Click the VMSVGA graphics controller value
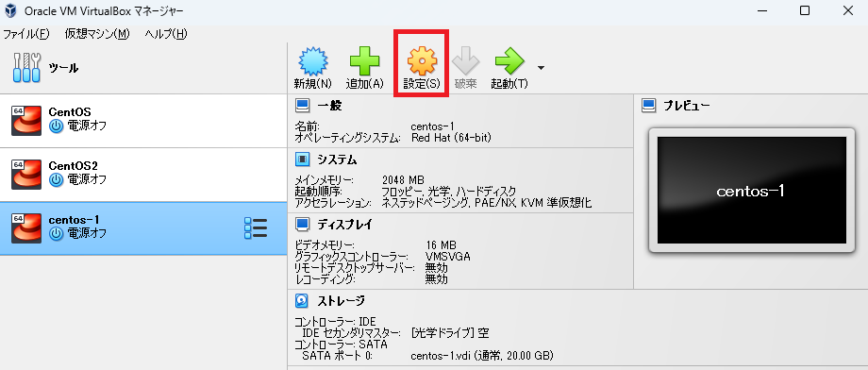Image resolution: width=868 pixels, height=370 pixels. pos(448,256)
